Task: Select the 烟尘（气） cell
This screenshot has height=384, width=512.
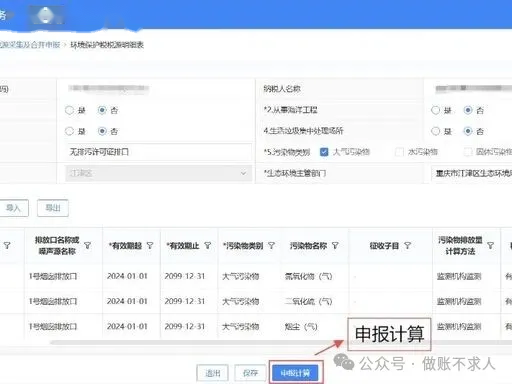Action: pos(301,327)
